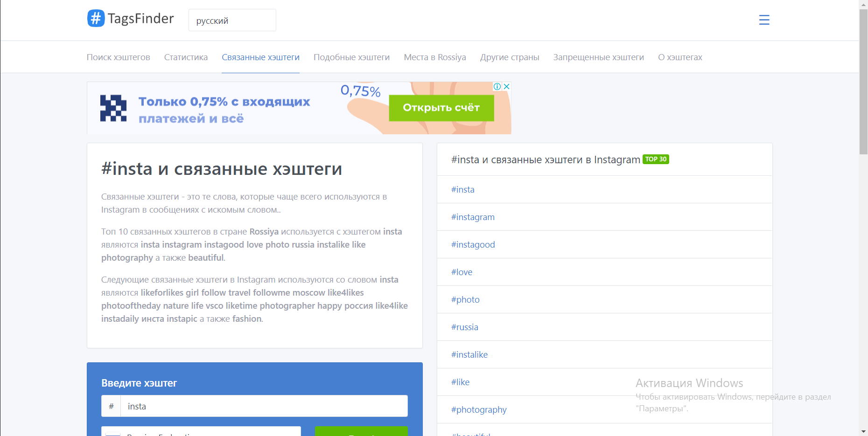Open the русский language dropdown
Screen dimensions: 868x436
tap(232, 20)
